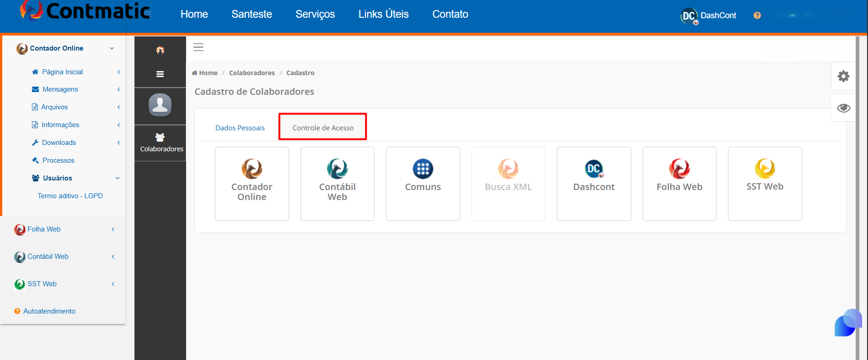Choose the Folha Web module tile

[680, 184]
